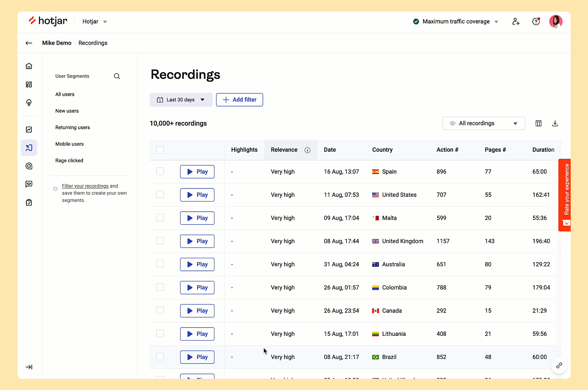This screenshot has height=390, width=588.
Task: Play the United Kingdom recording
Action: pos(197,241)
